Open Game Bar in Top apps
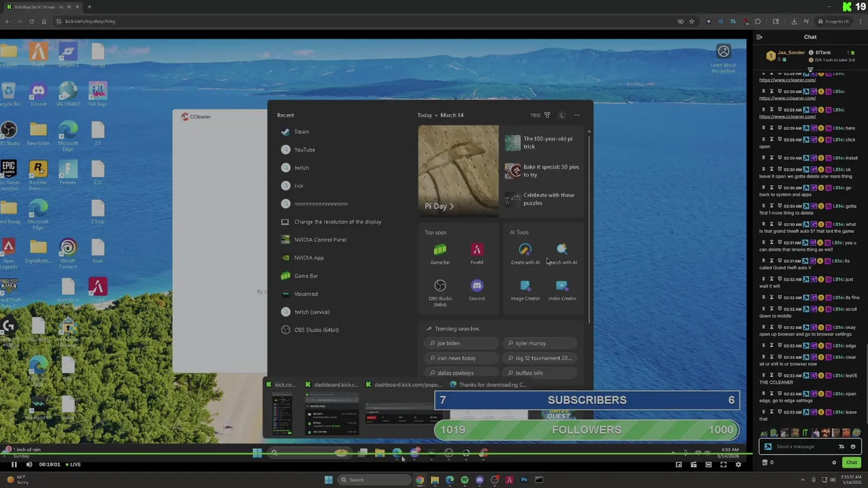 click(x=440, y=254)
